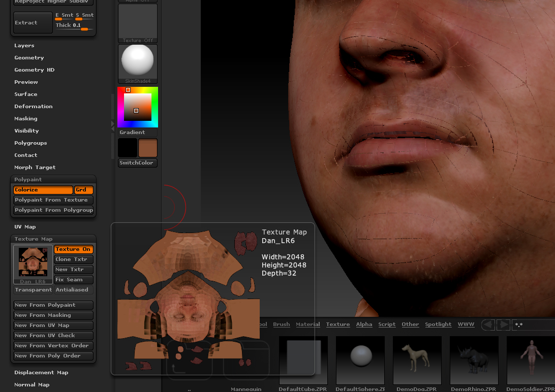Load the DemoSoldier.ZPR project
Screen dimensions: 555x392
coord(531,360)
